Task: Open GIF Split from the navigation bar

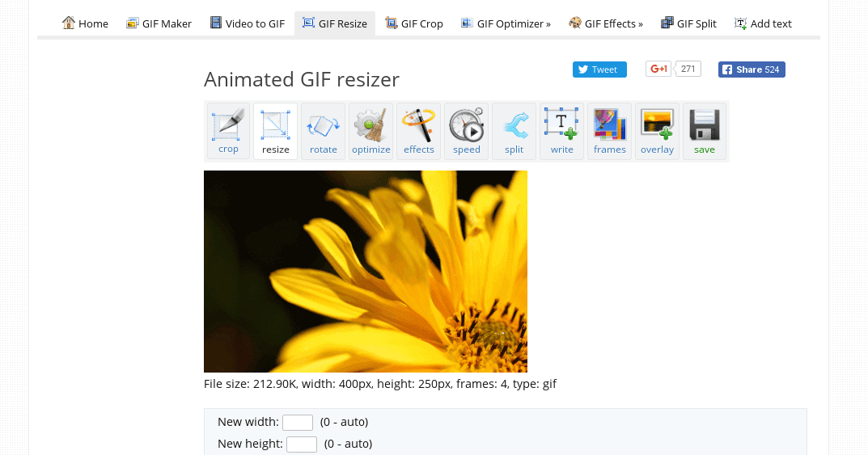Action: point(688,23)
